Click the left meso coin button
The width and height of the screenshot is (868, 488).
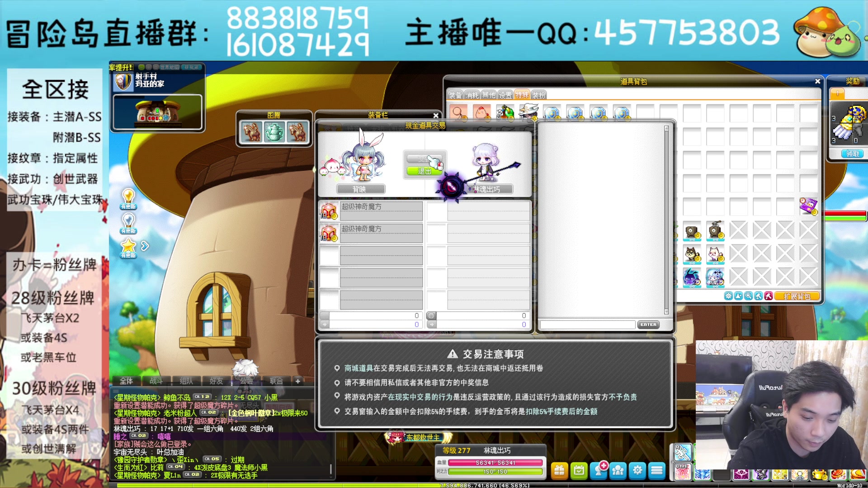tap(324, 316)
